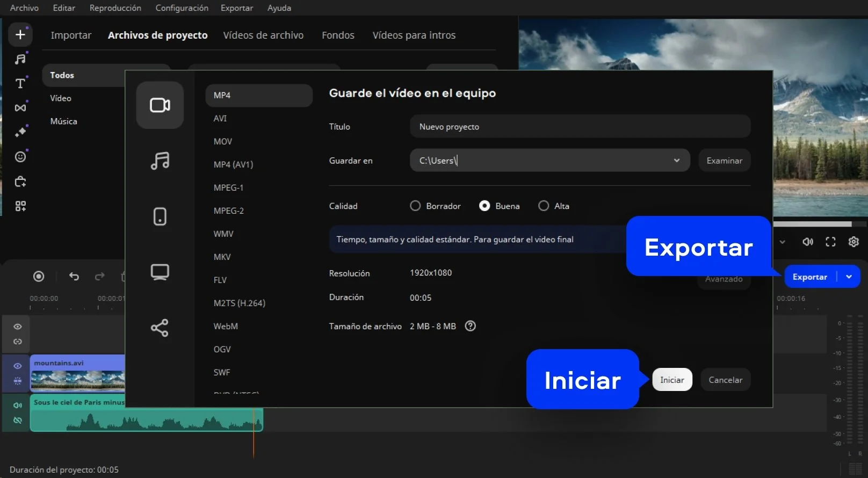Click the fullscreen preview icon

point(830,242)
